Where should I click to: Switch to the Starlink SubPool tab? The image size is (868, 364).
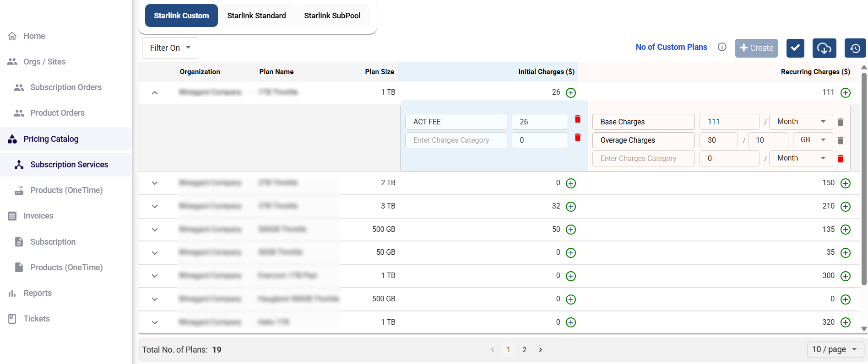(x=332, y=16)
